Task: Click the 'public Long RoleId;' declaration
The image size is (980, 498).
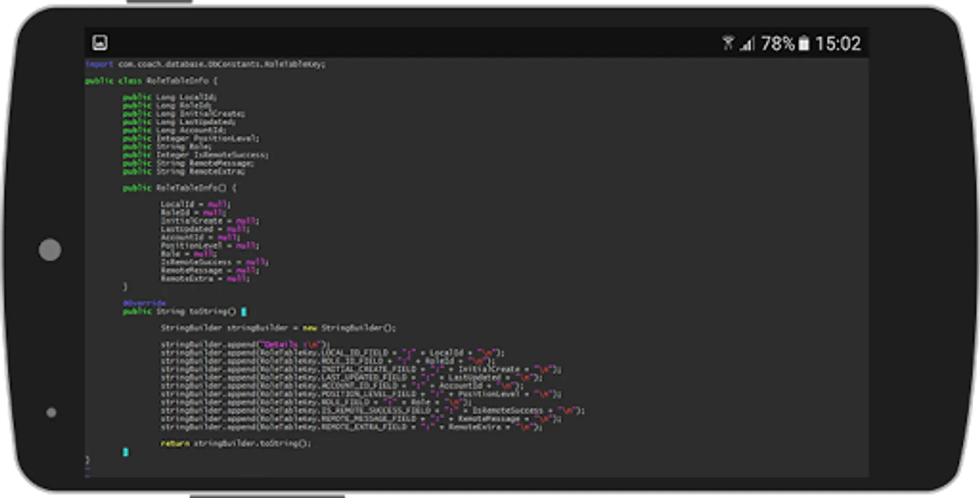Action: pos(168,106)
